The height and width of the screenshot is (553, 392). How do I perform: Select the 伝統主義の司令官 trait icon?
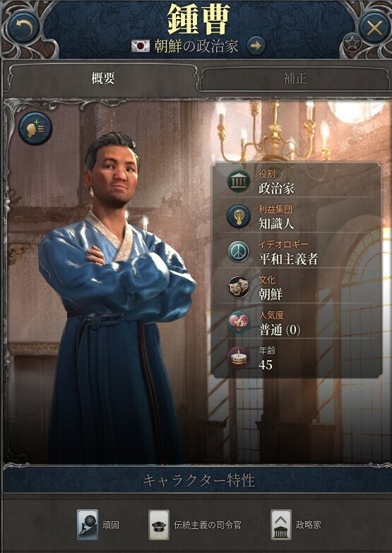pos(159,525)
